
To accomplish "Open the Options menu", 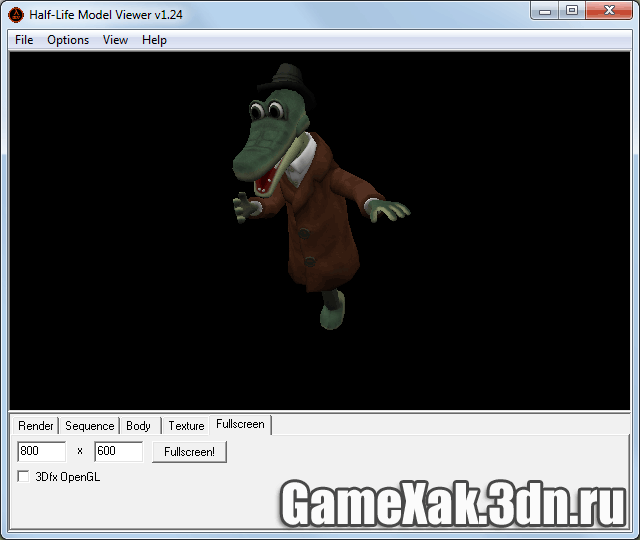I will [x=68, y=40].
